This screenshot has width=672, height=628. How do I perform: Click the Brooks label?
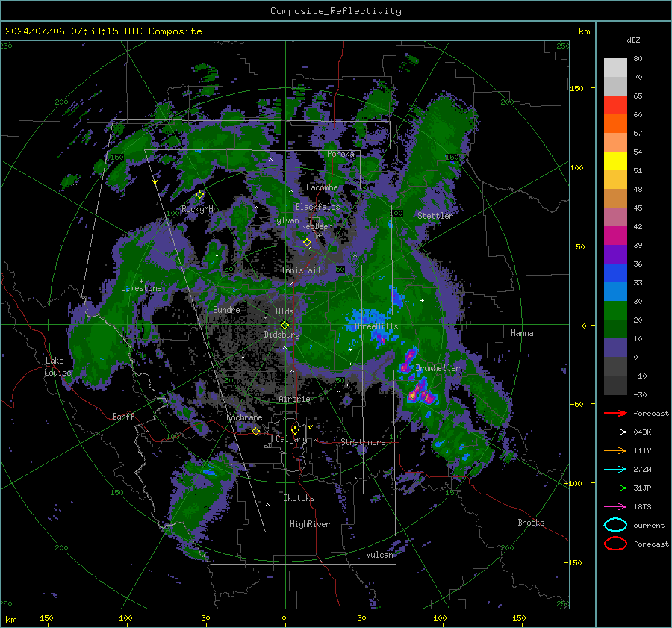pos(531,523)
